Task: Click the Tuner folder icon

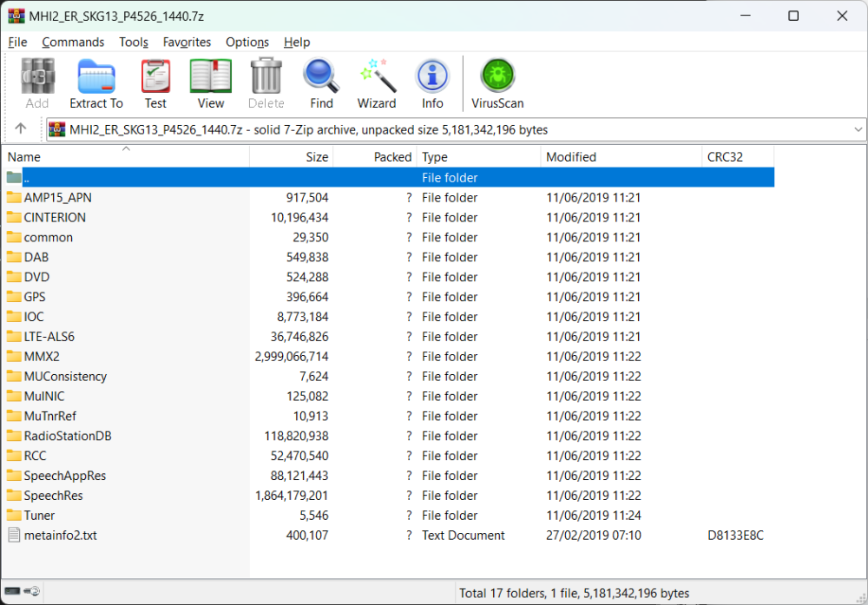Action: click(14, 516)
